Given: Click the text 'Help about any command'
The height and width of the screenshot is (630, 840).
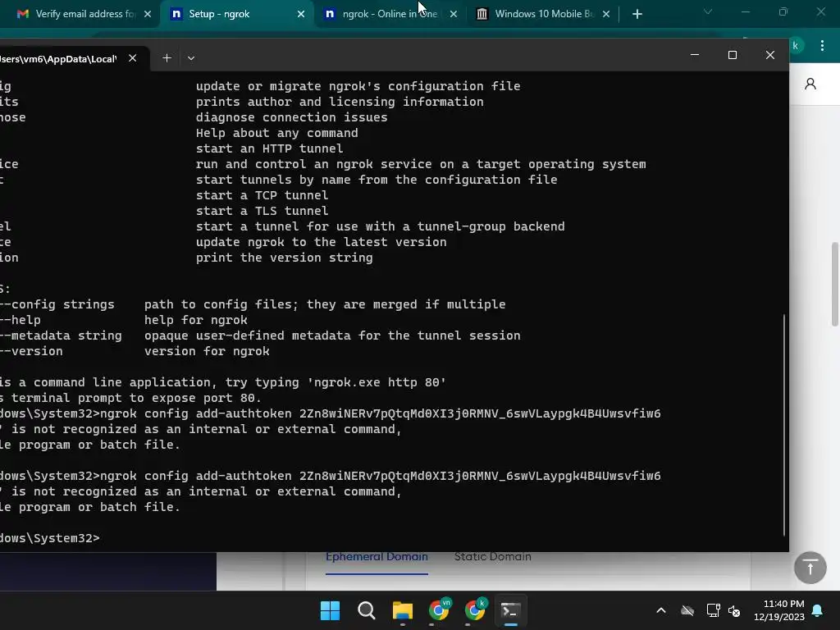Looking at the screenshot, I should pyautogui.click(x=276, y=133).
